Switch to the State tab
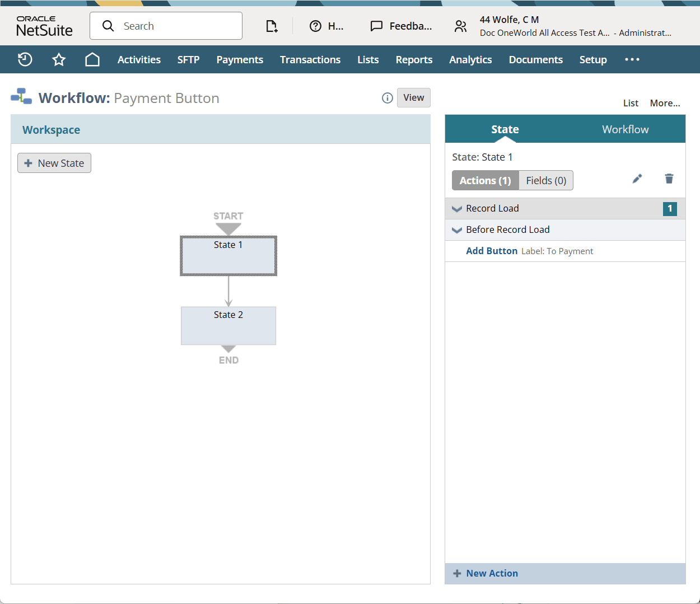Screen dimensions: 700x604 505,129
